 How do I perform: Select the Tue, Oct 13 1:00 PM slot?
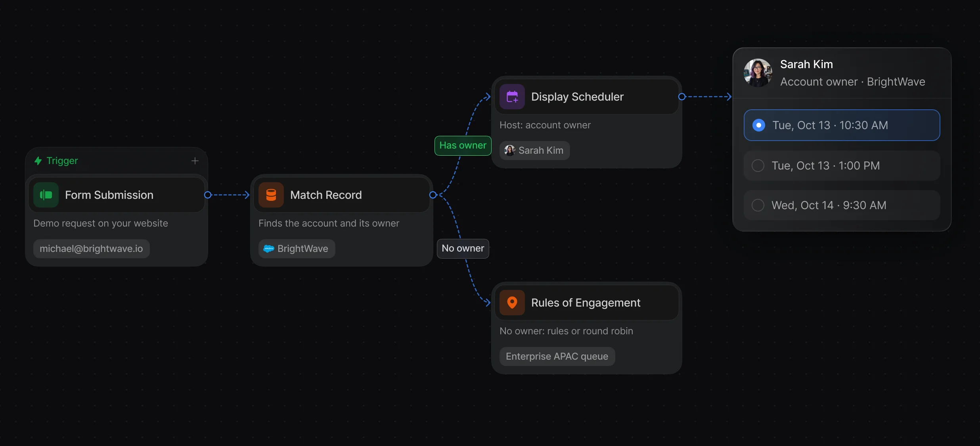[x=842, y=166]
